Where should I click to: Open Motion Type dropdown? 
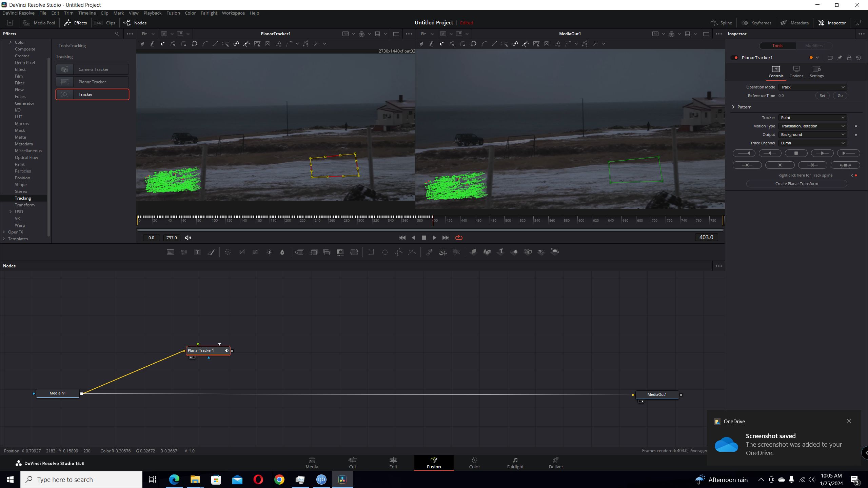pos(813,126)
